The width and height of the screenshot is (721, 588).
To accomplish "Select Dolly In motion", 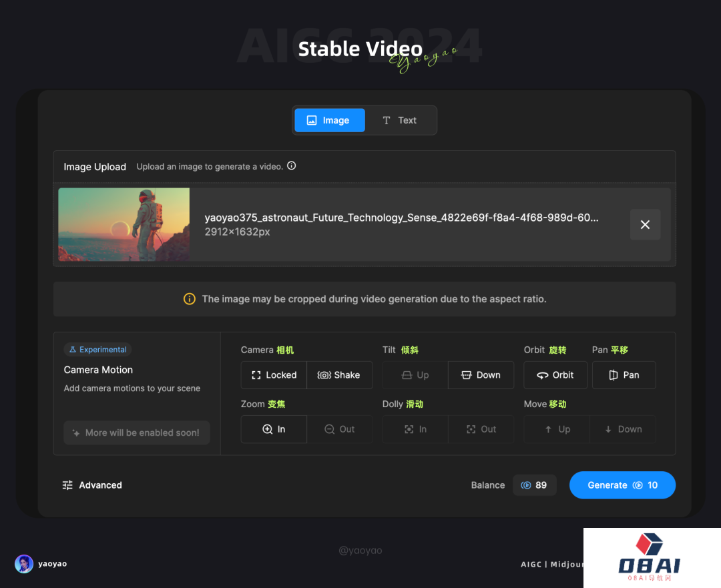I will click(x=415, y=429).
